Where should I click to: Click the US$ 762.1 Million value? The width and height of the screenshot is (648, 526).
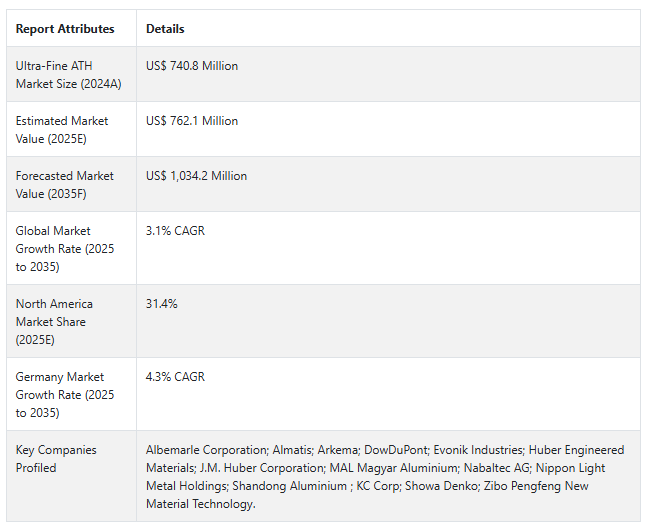pos(192,121)
